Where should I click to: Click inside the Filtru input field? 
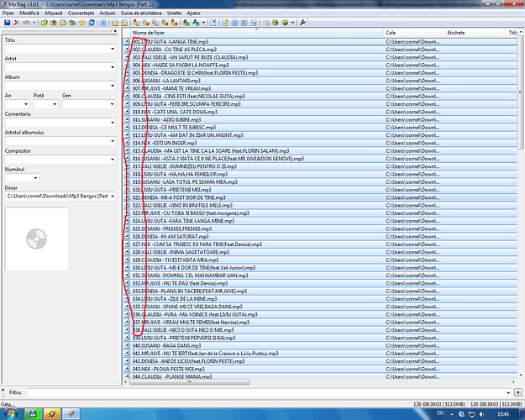(265, 392)
